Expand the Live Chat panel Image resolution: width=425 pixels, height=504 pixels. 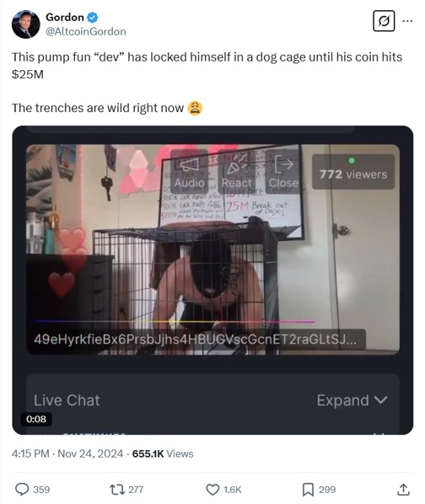[352, 400]
